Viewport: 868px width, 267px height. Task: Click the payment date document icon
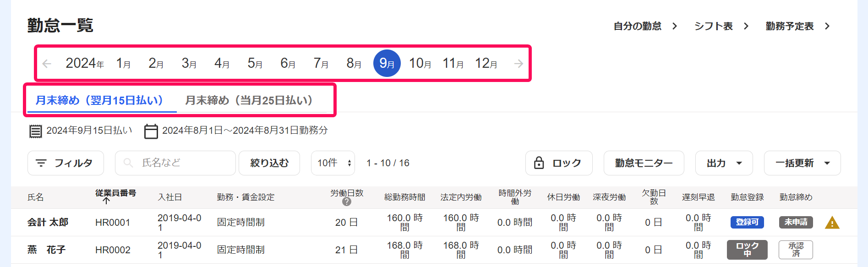36,131
